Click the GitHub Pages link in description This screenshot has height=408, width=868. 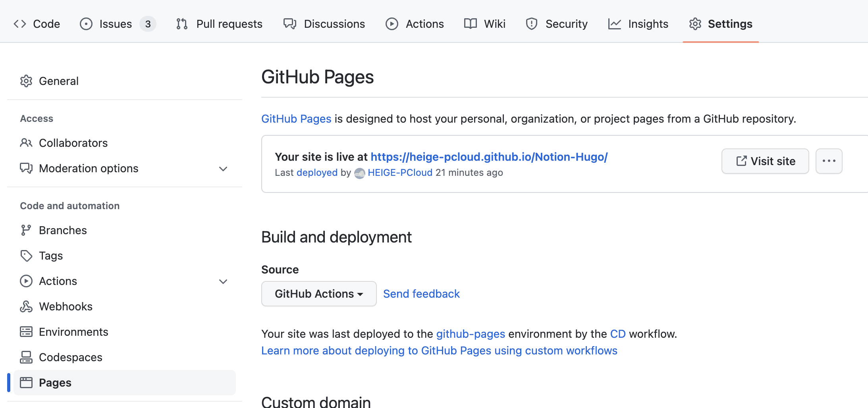tap(296, 119)
